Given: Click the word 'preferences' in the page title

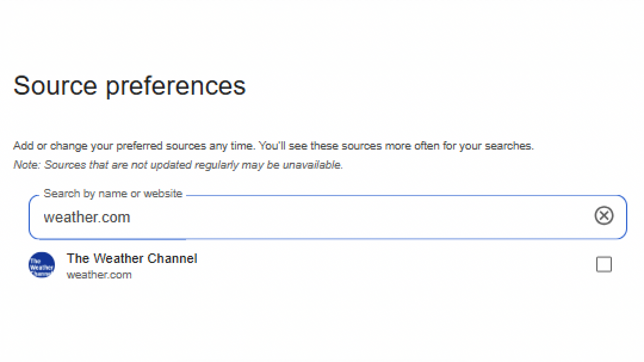Looking at the screenshot, I should pos(176,86).
